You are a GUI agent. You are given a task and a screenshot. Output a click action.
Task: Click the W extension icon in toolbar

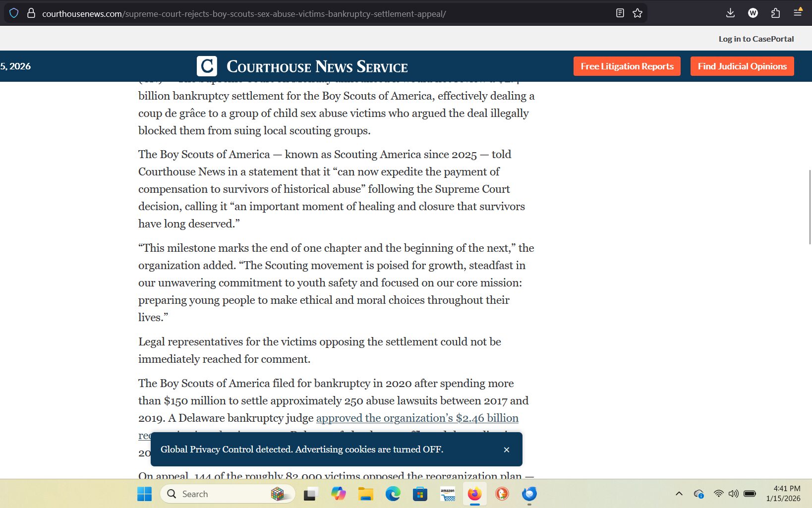(x=753, y=13)
